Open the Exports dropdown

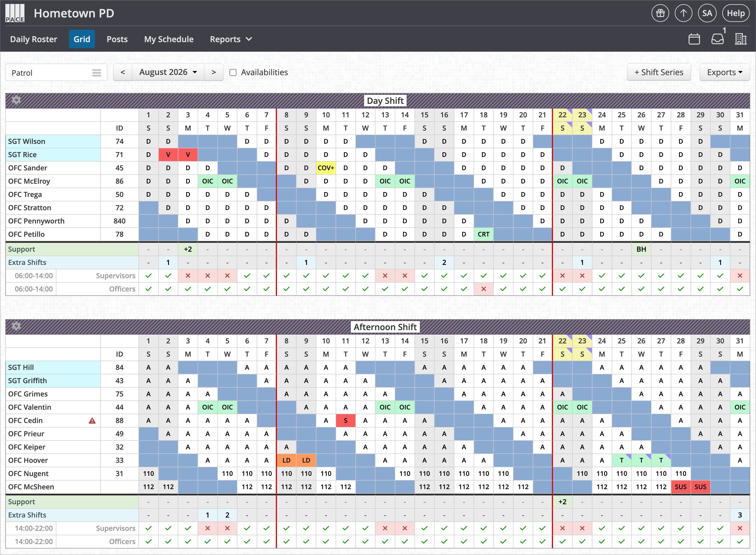[725, 72]
